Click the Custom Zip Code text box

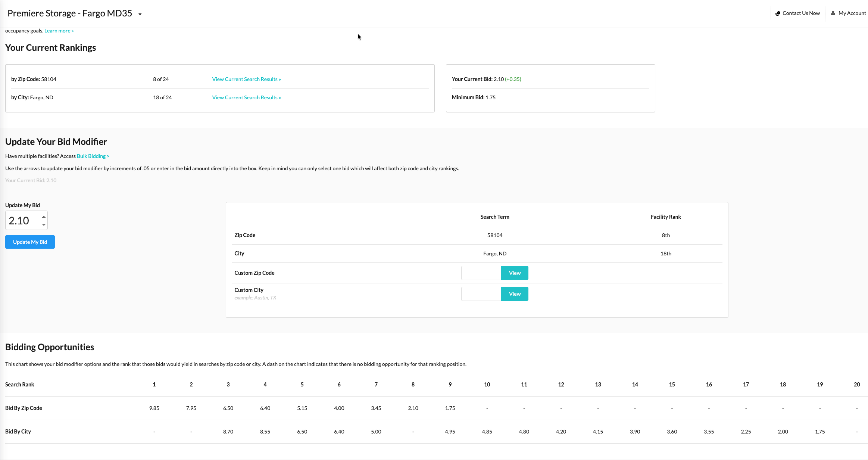[481, 273]
